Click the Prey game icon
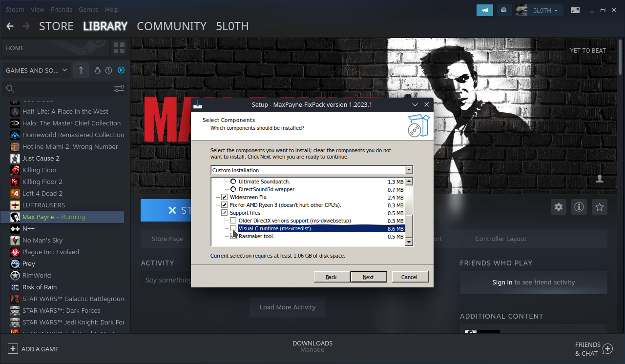 coord(15,264)
